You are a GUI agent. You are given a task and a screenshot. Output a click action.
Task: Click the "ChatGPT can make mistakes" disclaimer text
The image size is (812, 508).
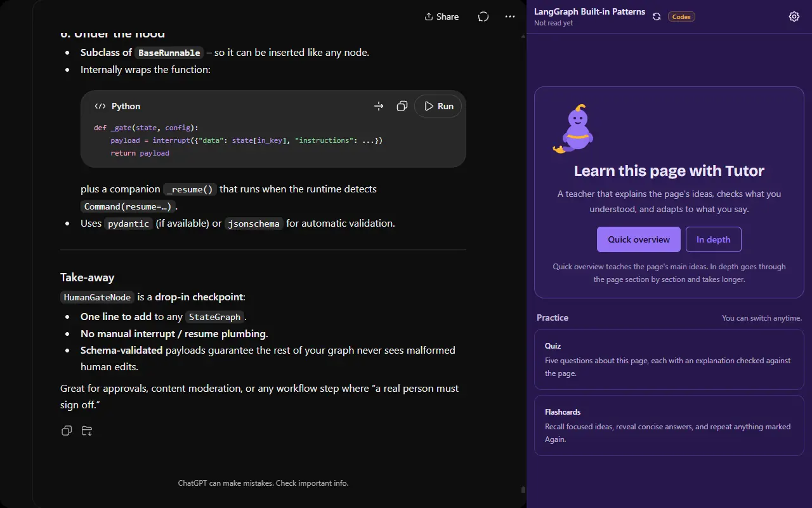pyautogui.click(x=263, y=483)
